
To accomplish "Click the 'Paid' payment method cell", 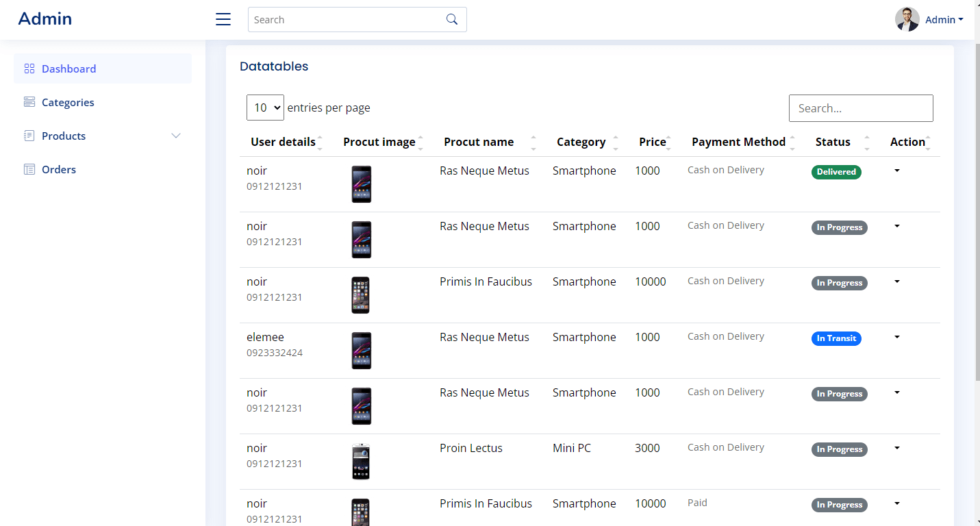I will (697, 503).
